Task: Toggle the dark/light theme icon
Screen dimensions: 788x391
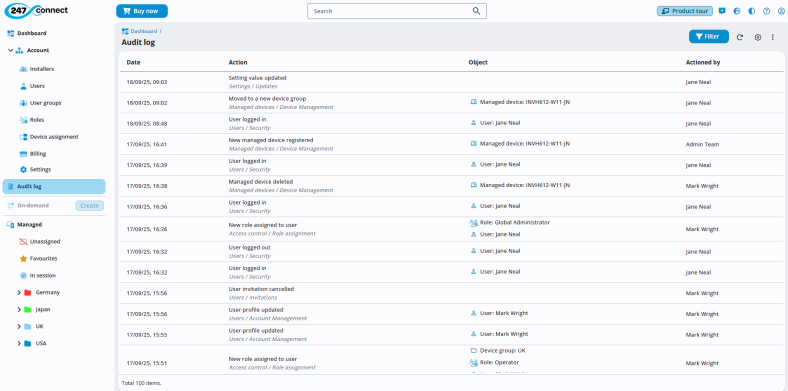Action: point(751,11)
